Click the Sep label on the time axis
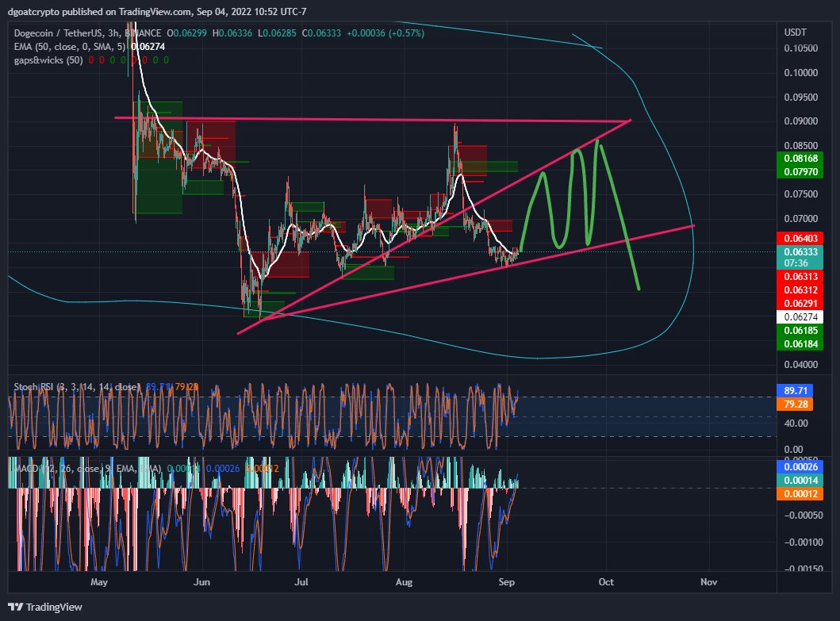The height and width of the screenshot is (621, 840). (x=506, y=582)
